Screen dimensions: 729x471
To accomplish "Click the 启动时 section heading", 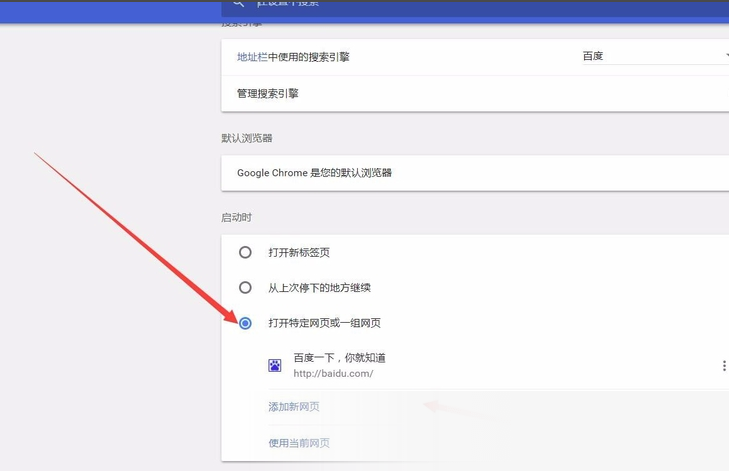I will [237, 218].
